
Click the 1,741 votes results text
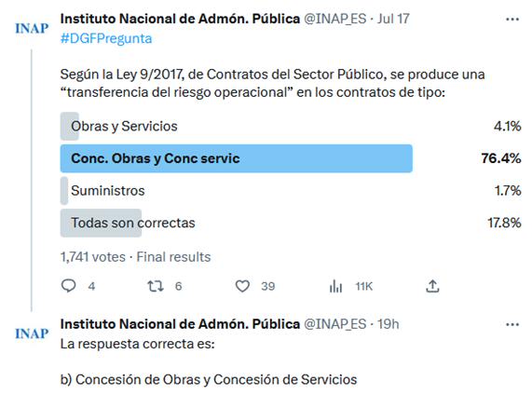pyautogui.click(x=93, y=257)
